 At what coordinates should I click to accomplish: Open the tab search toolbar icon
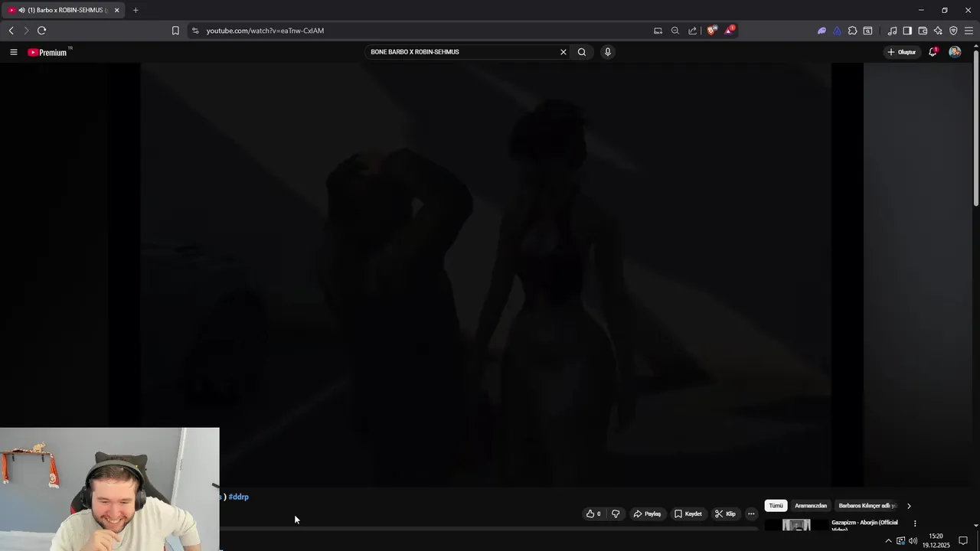pyautogui.click(x=867, y=31)
